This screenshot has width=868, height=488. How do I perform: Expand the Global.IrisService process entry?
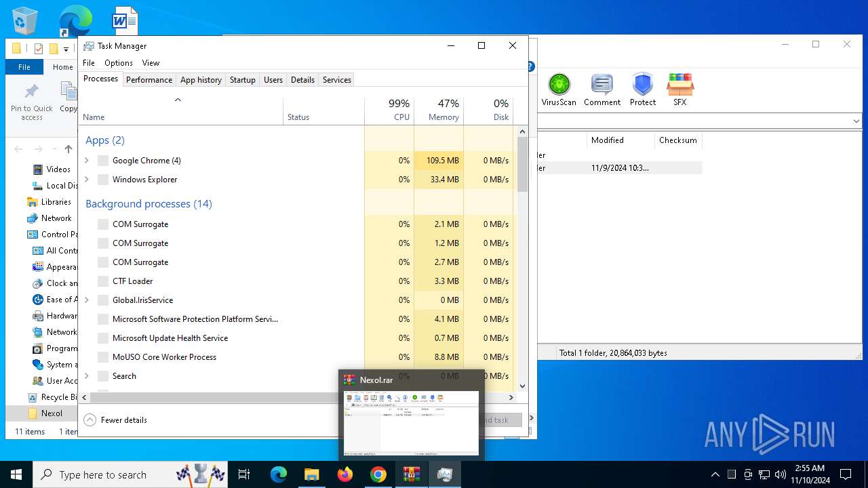coord(86,300)
